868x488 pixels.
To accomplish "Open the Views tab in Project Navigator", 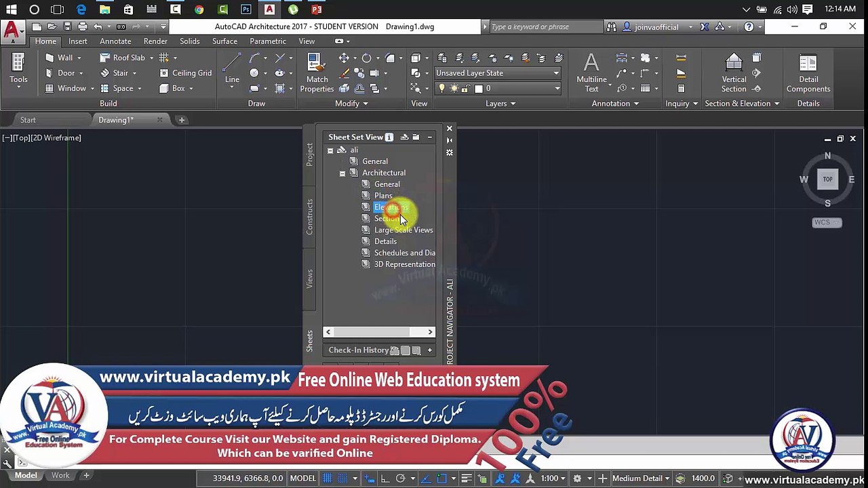I will pyautogui.click(x=309, y=279).
